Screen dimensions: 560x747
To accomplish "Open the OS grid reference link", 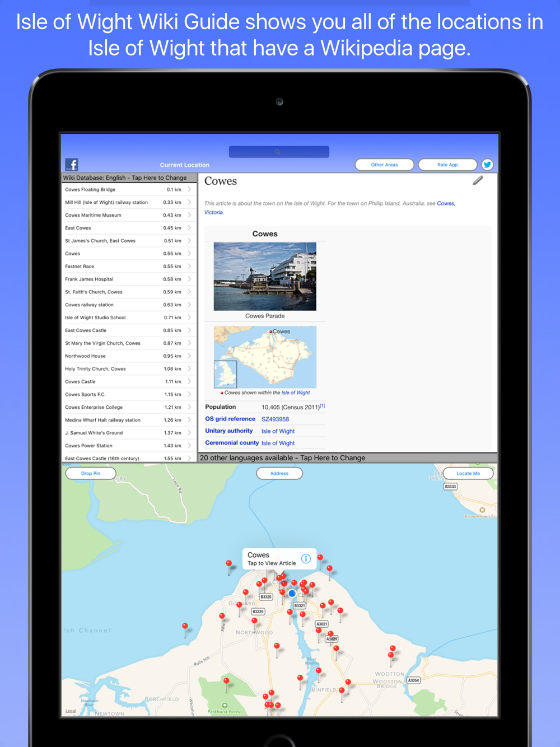I will point(230,419).
